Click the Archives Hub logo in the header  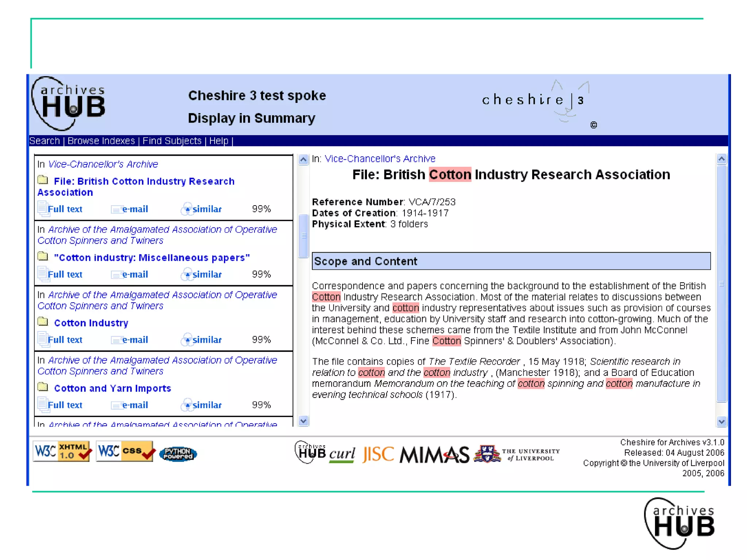(69, 103)
